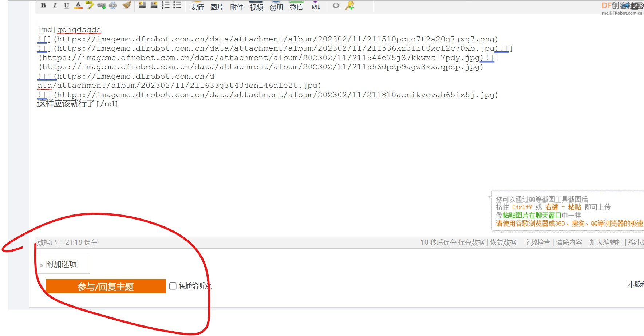
Task: Click 清除内容 to clear editor
Action: click(x=569, y=242)
